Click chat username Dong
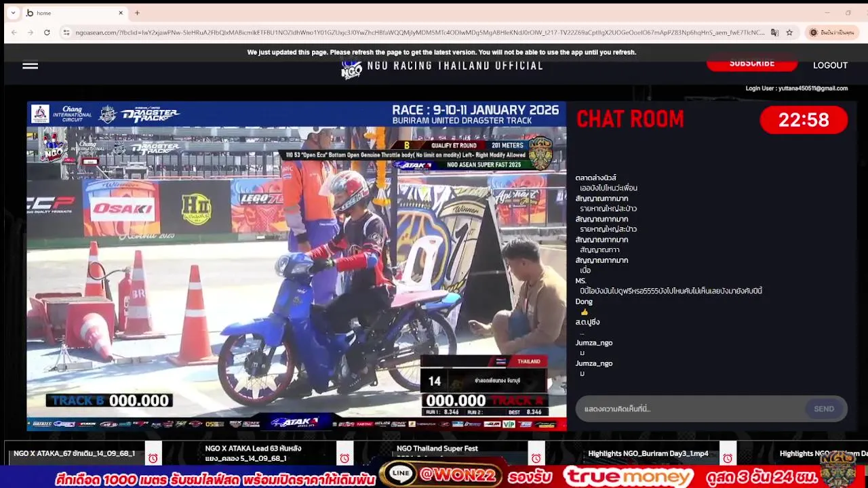The height and width of the screenshot is (488, 868). click(584, 302)
